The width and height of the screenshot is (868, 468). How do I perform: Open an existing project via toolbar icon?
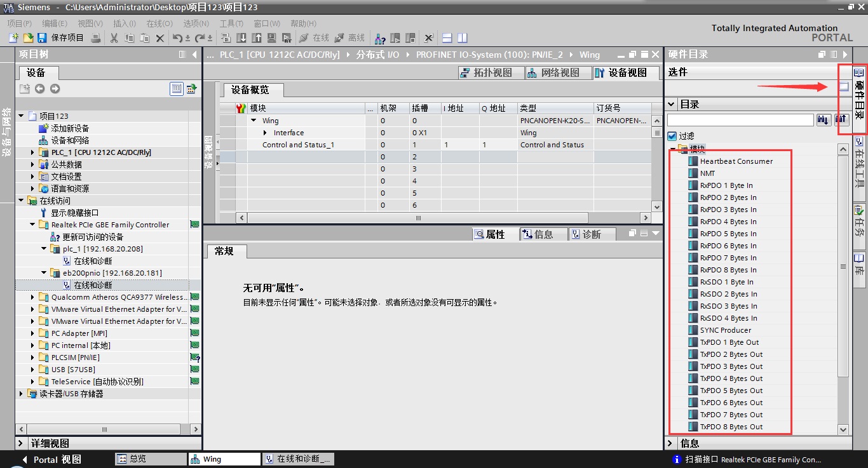pos(28,38)
